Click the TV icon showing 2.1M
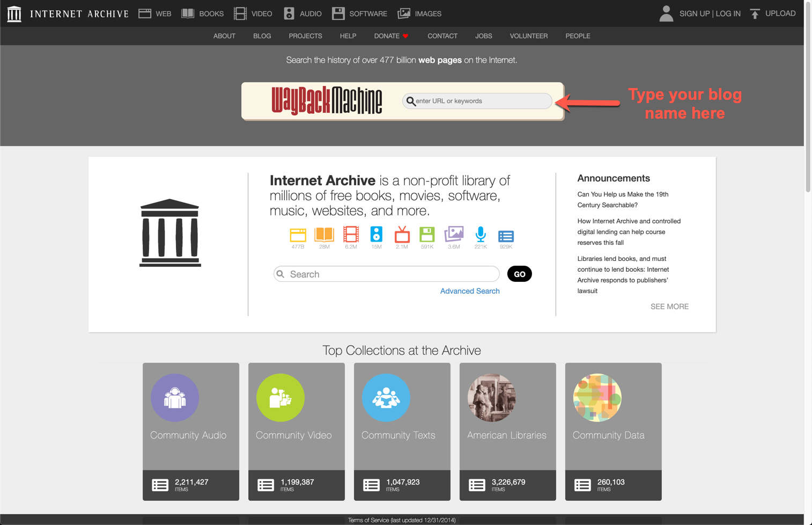The height and width of the screenshot is (525, 812). [x=402, y=234]
